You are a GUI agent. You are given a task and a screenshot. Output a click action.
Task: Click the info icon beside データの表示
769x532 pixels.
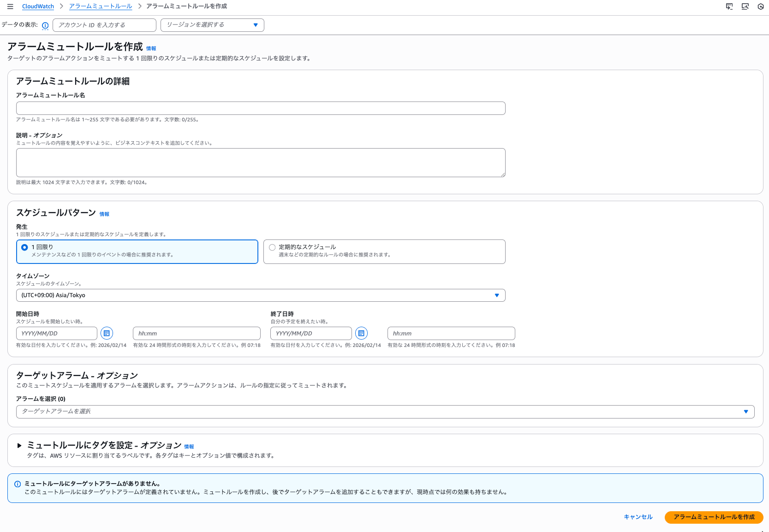pyautogui.click(x=45, y=25)
